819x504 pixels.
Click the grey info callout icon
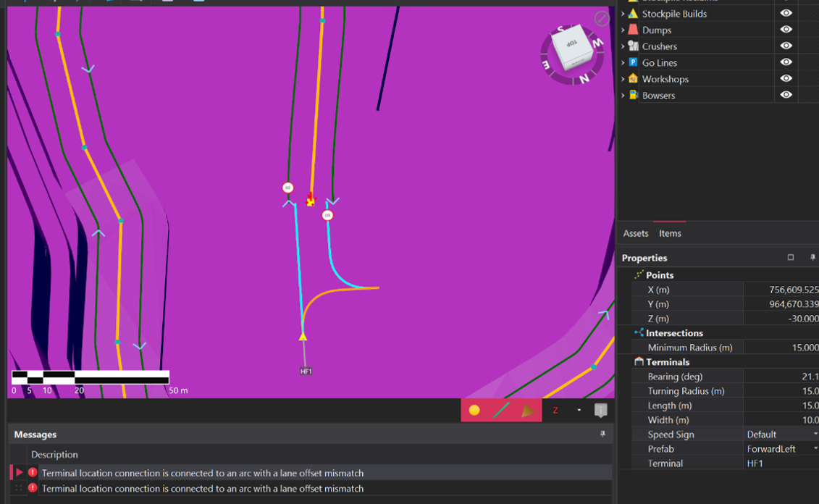pos(600,411)
